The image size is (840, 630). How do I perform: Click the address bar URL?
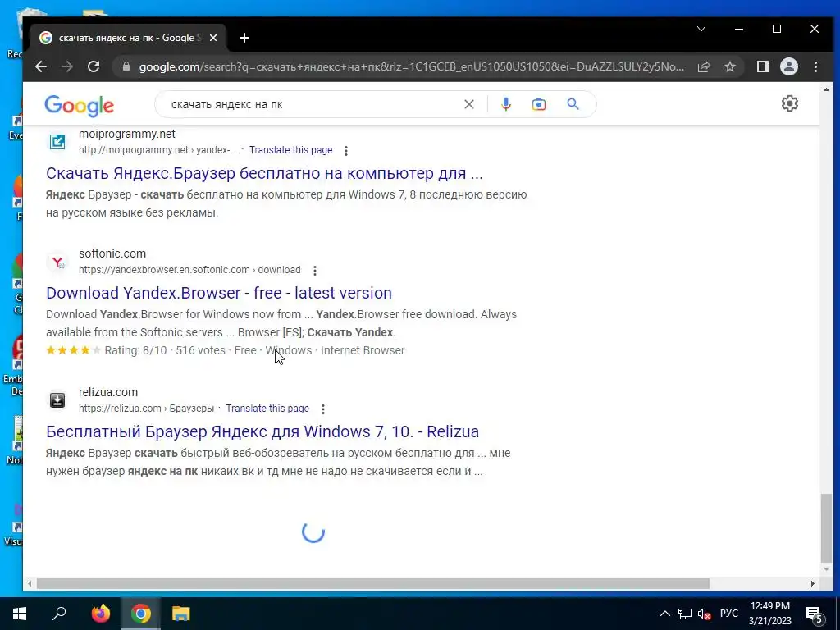(412, 66)
